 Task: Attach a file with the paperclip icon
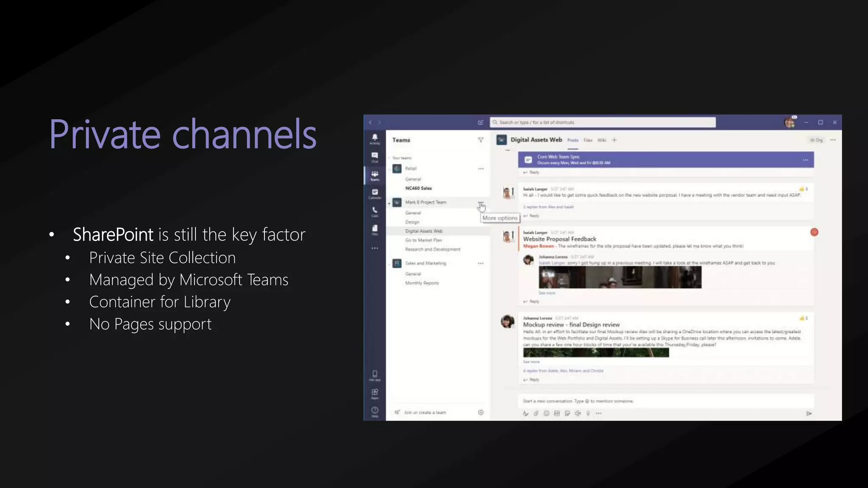point(536,413)
